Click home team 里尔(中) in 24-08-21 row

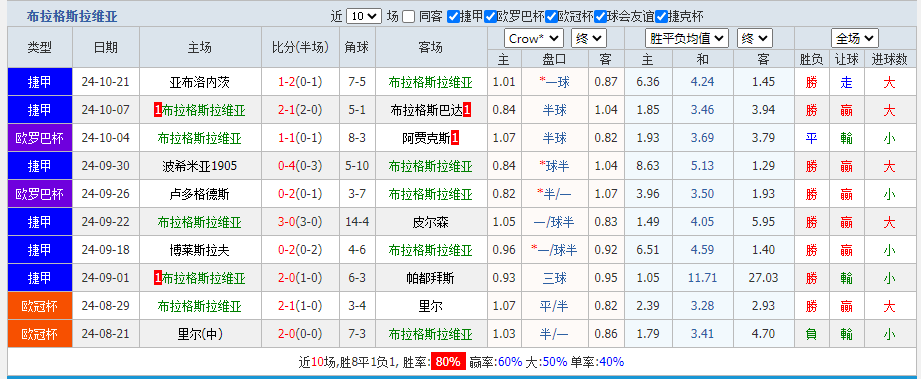tap(200, 334)
